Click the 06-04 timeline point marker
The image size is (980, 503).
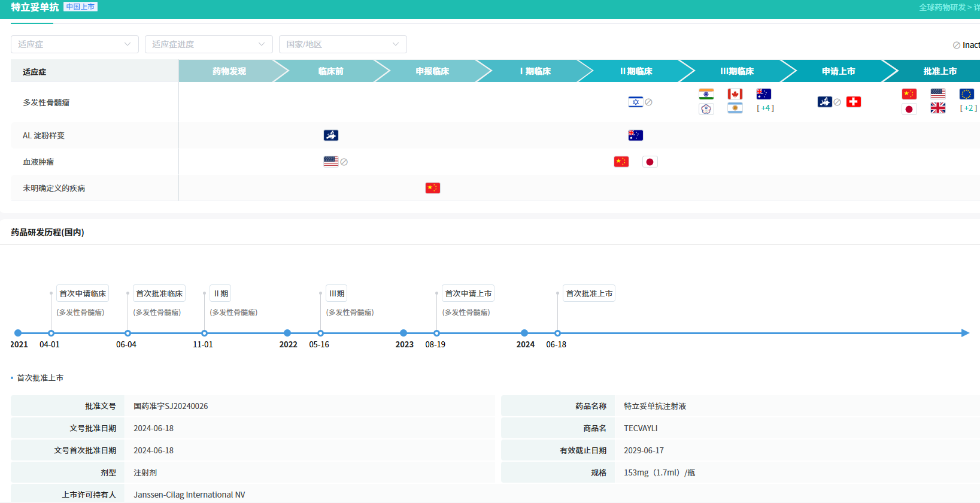pos(128,333)
